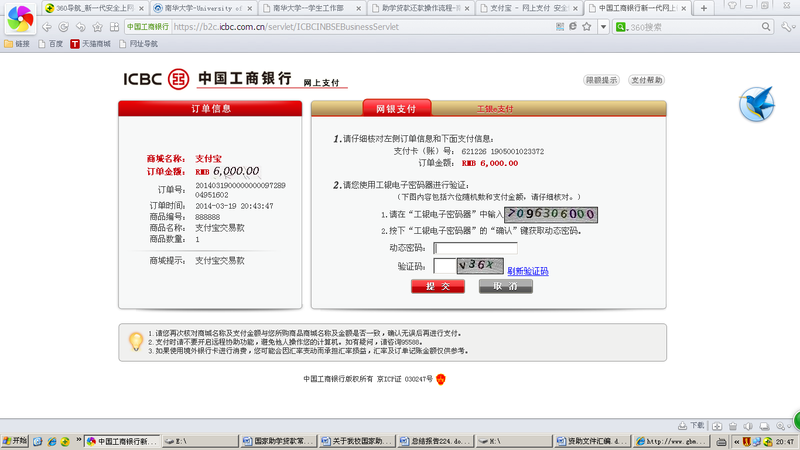Screen dimensions: 800x450
Task: Click the 限额提示 button
Action: (x=602, y=80)
